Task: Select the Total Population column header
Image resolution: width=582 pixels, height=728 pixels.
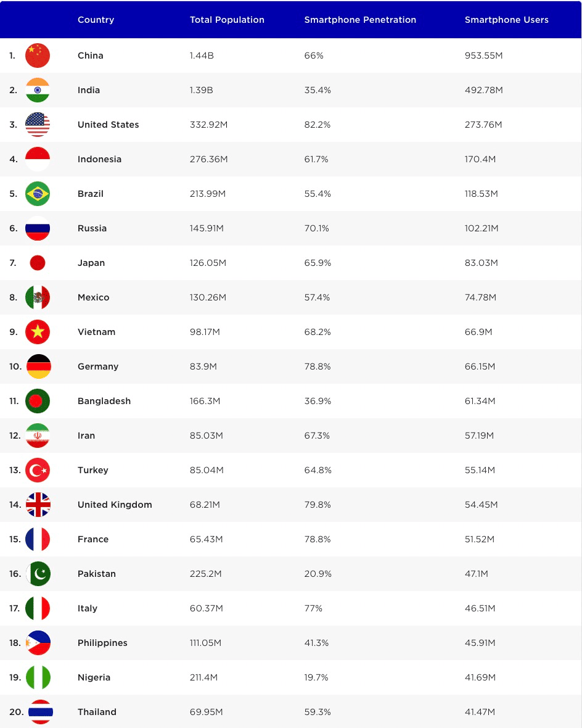Action: coord(227,20)
